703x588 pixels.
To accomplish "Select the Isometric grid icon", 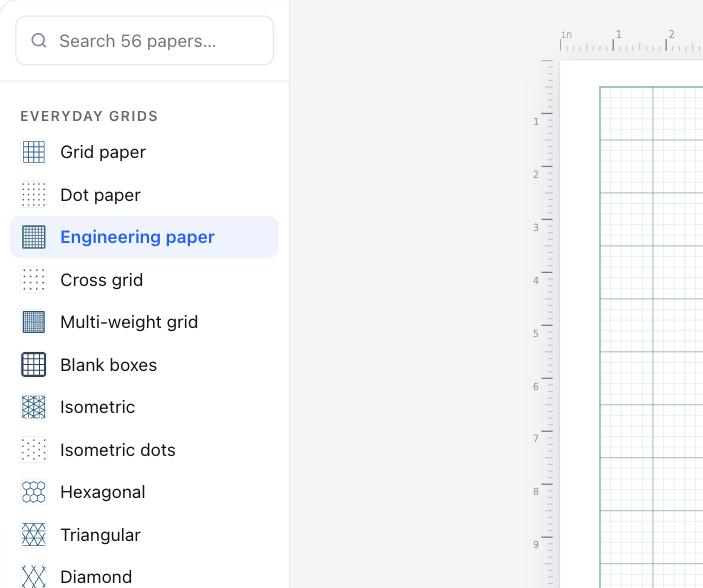I will (x=34, y=407).
